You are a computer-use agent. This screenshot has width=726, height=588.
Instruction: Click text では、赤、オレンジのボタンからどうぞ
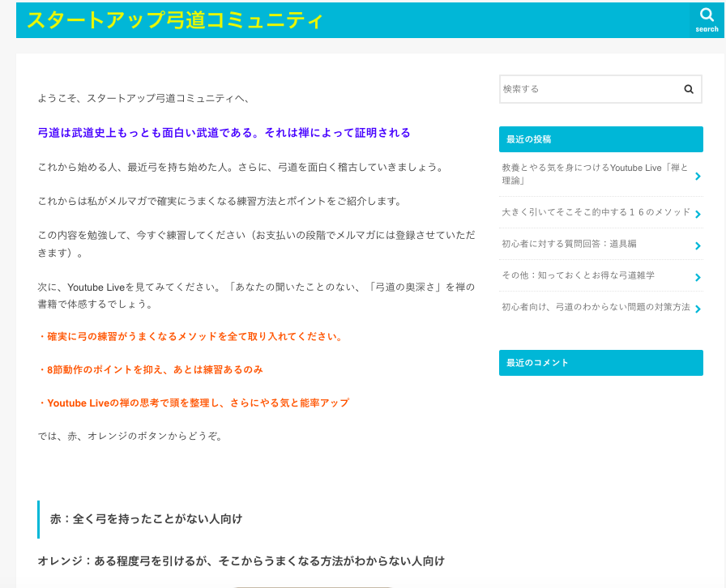coord(130,436)
